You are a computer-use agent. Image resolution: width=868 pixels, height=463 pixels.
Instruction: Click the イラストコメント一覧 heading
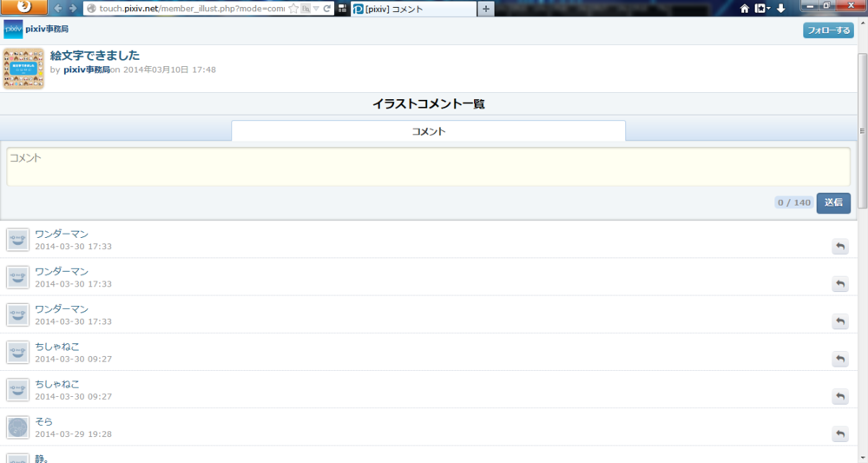click(x=429, y=104)
